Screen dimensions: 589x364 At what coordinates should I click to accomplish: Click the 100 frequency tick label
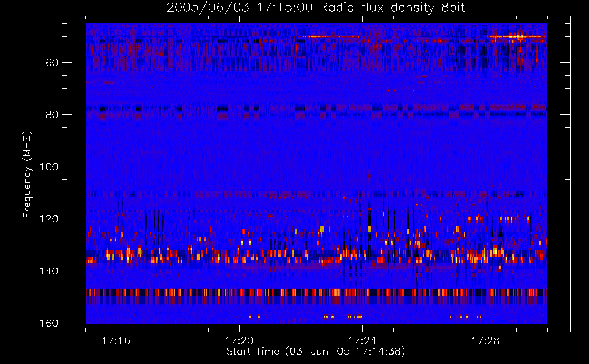[49, 167]
